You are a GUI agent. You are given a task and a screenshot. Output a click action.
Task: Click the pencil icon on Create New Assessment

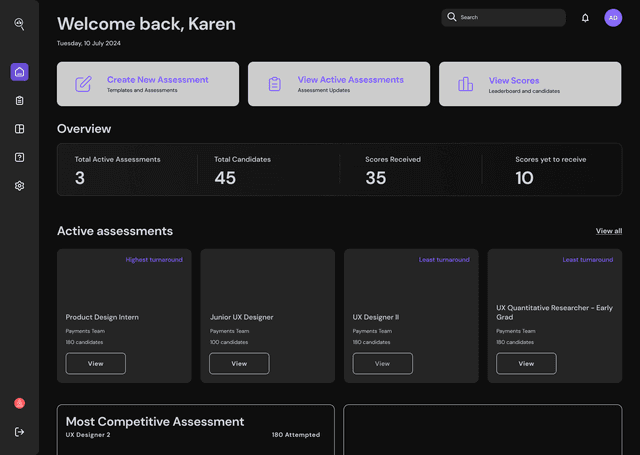[83, 84]
